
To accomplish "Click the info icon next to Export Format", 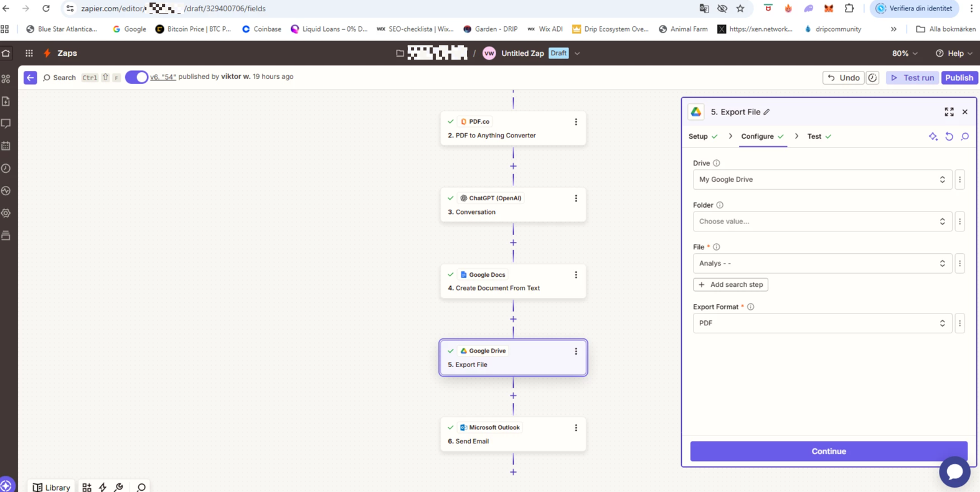I will coord(750,307).
